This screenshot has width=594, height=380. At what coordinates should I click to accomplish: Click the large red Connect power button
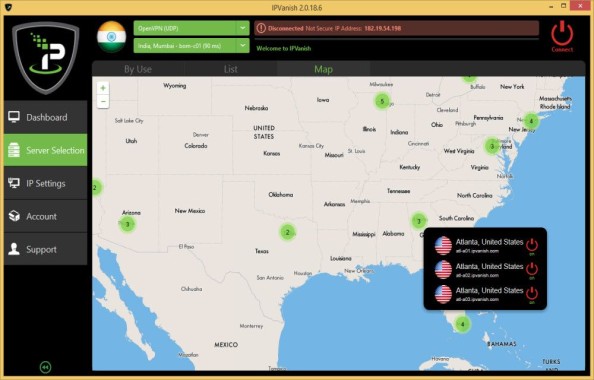(x=562, y=36)
